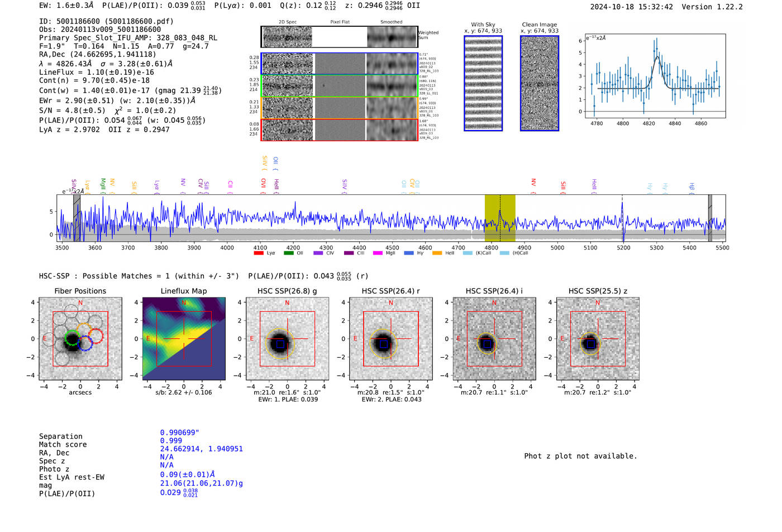This screenshot has height=532, width=782.
Task: Select the blue '24.662914, 1.940951' coordinates
Action: tap(202, 449)
